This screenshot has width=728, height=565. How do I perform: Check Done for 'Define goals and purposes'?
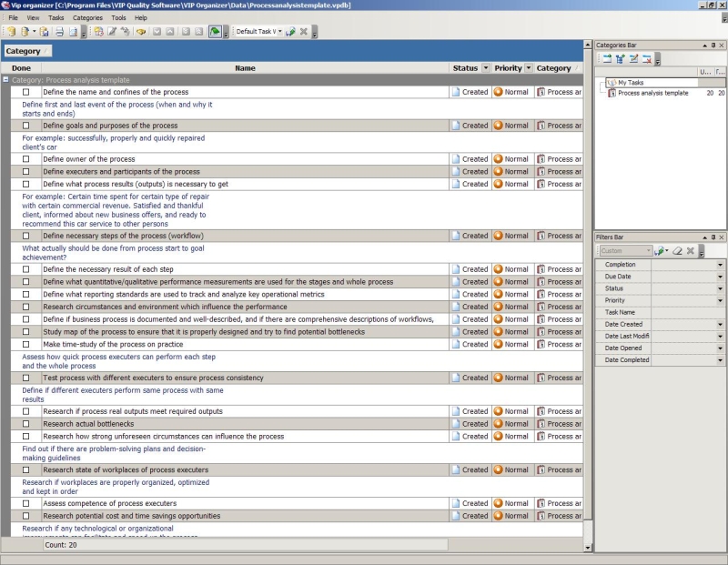(x=26, y=126)
